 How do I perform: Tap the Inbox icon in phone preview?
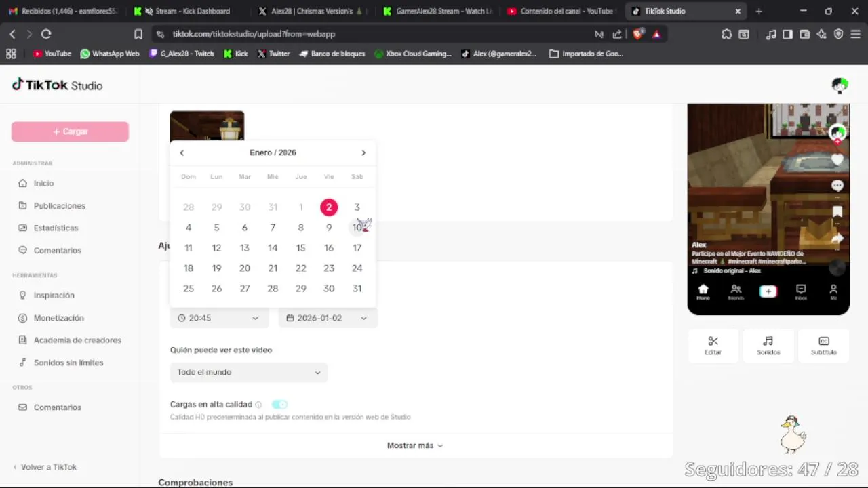(x=801, y=292)
